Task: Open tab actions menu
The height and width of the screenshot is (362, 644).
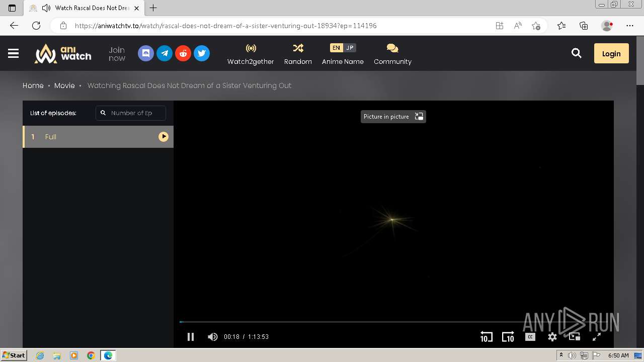Action: [12, 8]
